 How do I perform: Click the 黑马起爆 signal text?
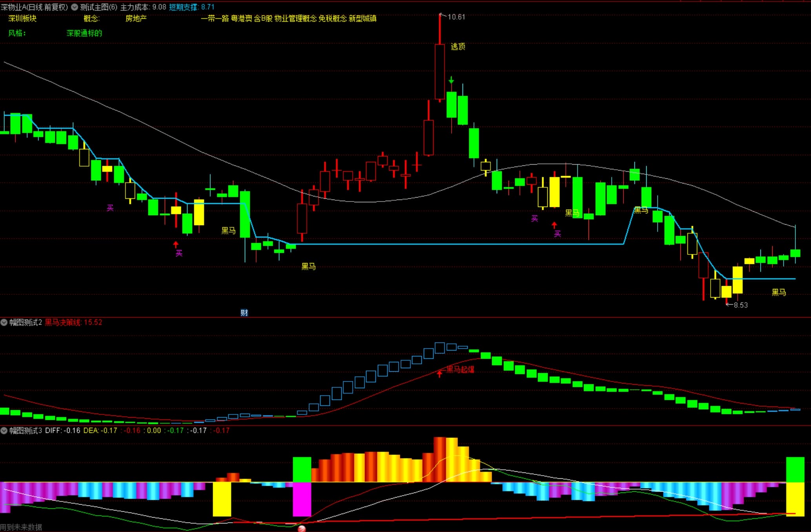(x=460, y=369)
